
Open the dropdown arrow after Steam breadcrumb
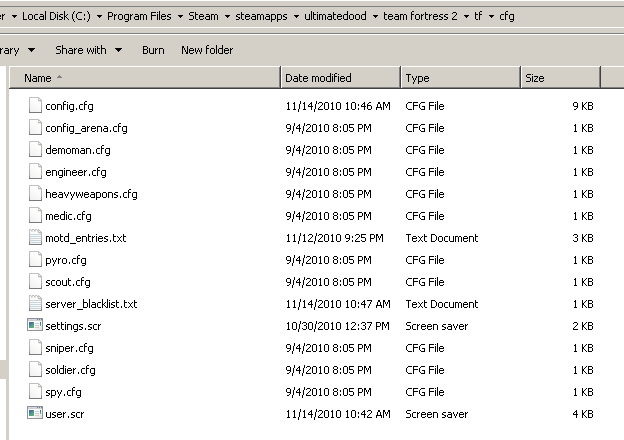click(227, 16)
